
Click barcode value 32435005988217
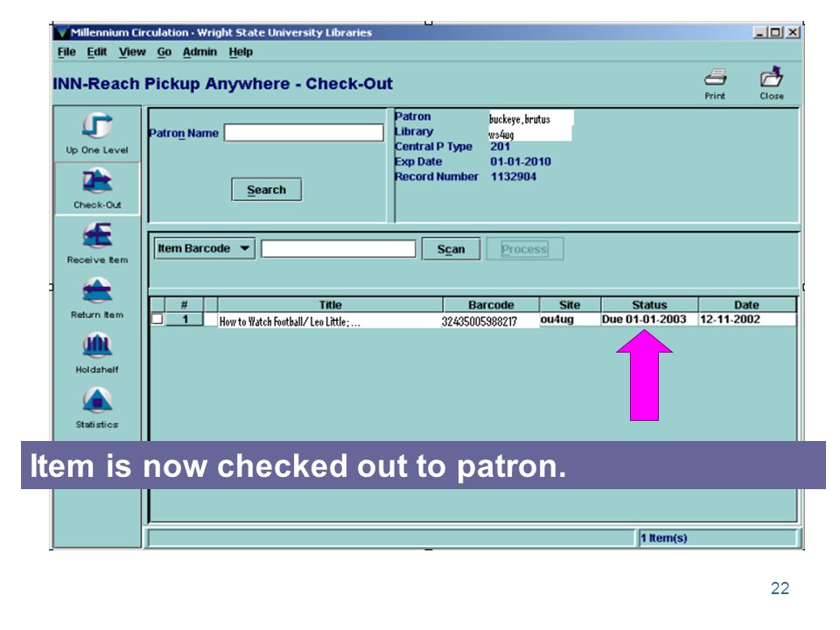479,321
